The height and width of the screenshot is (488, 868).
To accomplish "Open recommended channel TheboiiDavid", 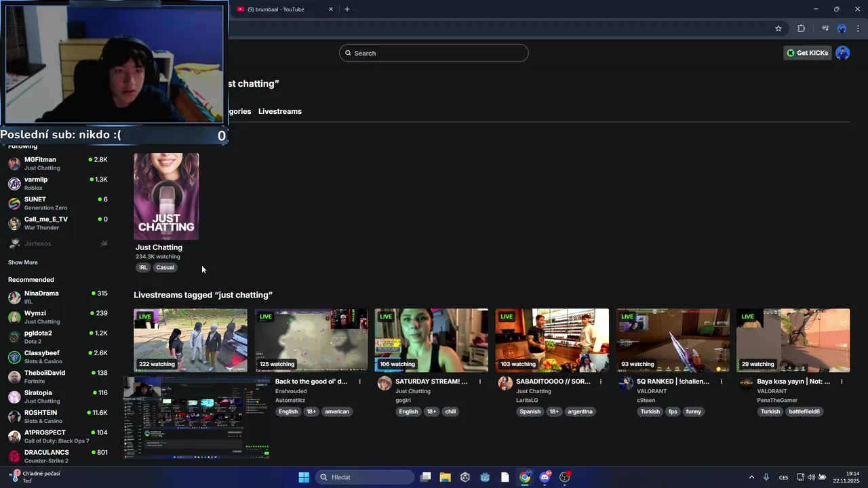I will pos(58,377).
